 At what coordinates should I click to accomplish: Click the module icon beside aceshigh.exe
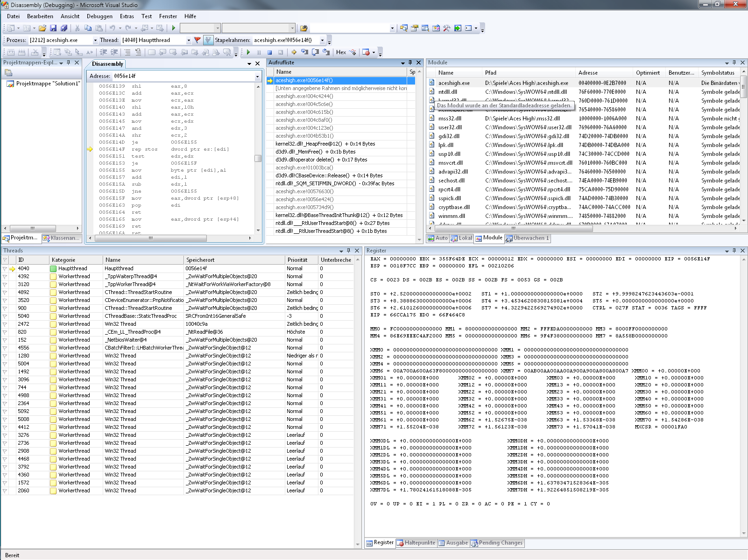click(x=432, y=83)
